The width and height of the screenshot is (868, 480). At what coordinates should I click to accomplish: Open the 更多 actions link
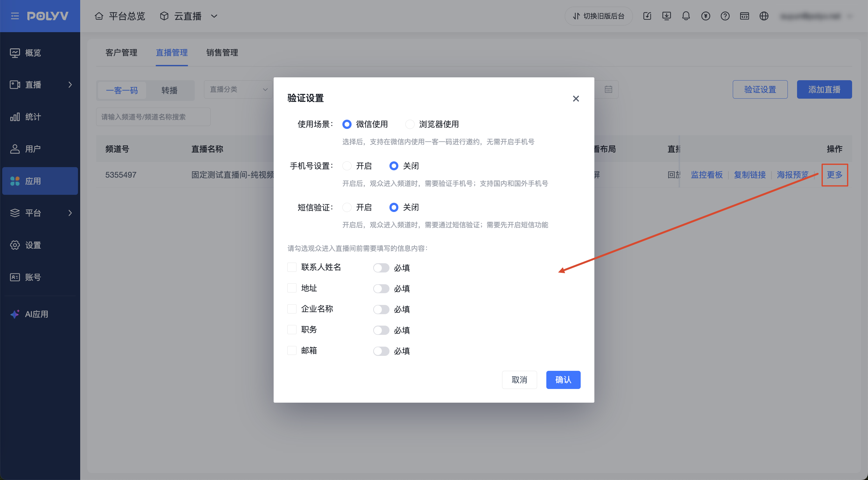tap(835, 175)
